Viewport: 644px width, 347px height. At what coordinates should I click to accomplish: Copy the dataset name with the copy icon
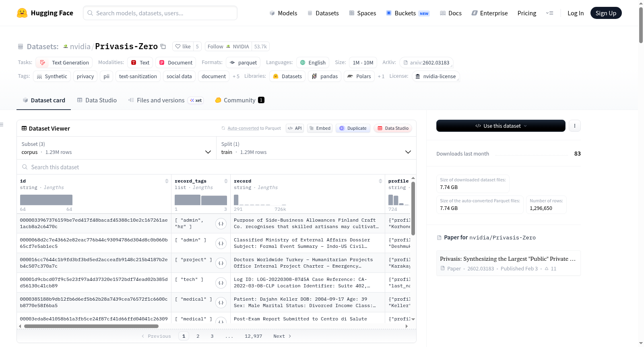(163, 46)
